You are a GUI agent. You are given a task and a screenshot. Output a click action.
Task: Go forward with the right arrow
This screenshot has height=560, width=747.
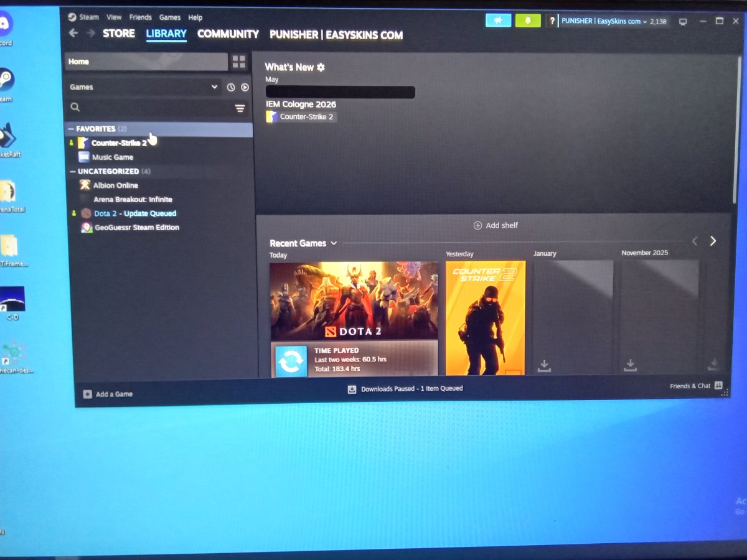tap(91, 33)
